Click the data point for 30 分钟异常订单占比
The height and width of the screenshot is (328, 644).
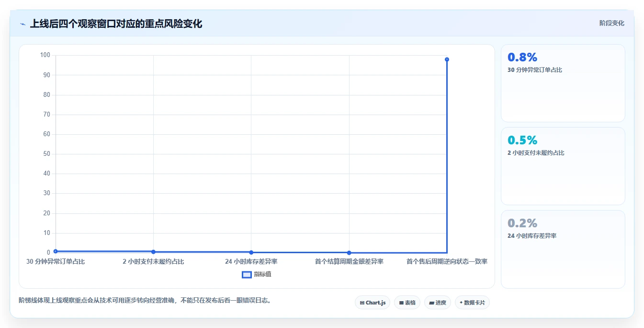(56, 251)
